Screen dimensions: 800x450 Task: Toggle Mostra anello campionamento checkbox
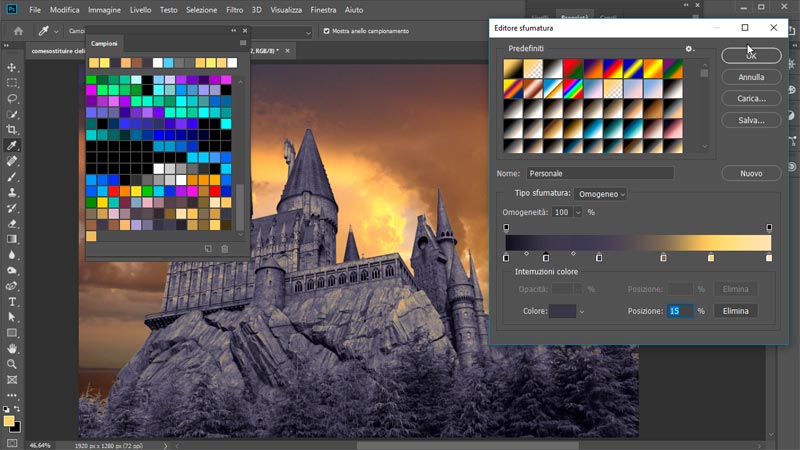click(x=327, y=31)
